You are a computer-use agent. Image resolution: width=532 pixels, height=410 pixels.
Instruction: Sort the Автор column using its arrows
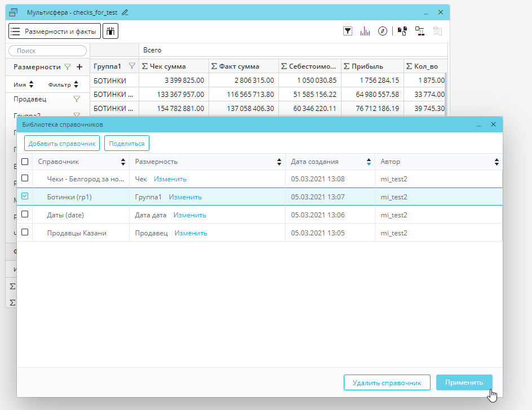point(496,162)
